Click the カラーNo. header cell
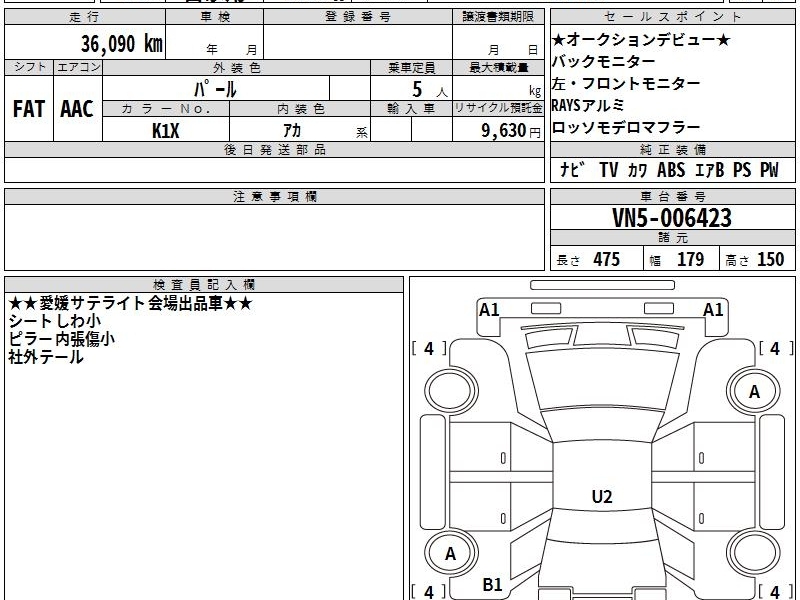The image size is (800, 600). tap(166, 109)
